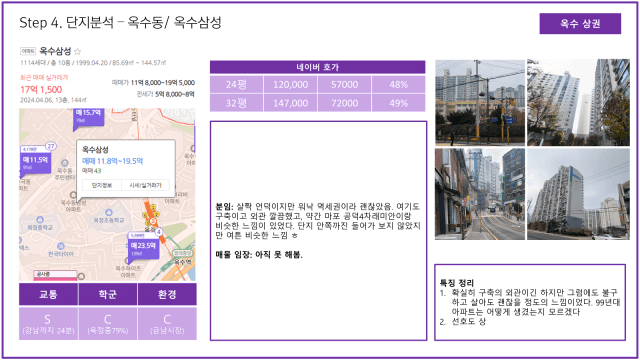The image size is (640, 360).
Task: Click the 32평 table cell
Action: point(236,103)
